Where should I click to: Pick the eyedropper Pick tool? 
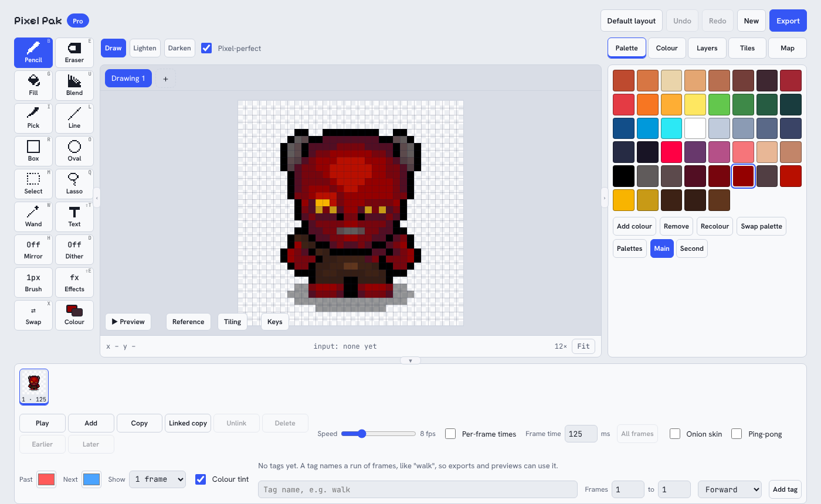coord(33,118)
